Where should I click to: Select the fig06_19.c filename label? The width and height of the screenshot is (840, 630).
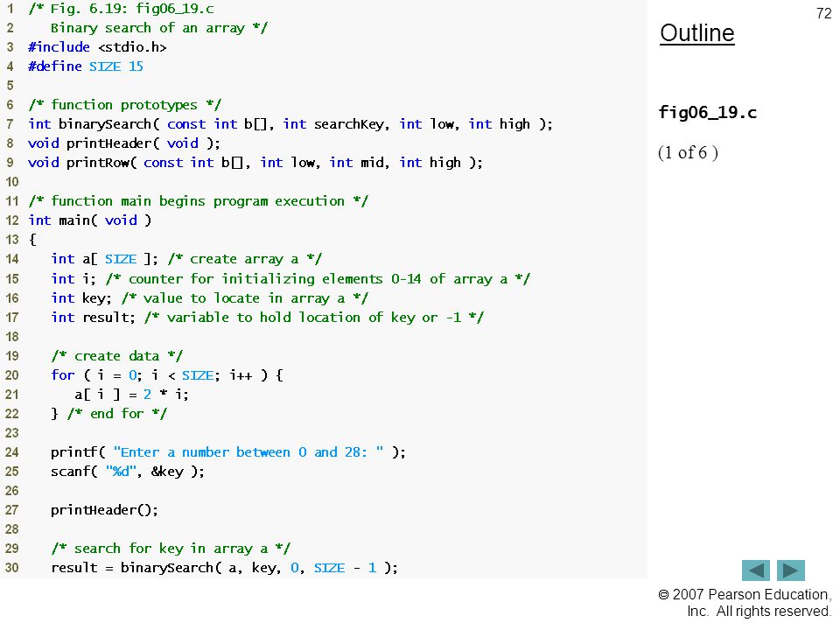(707, 113)
